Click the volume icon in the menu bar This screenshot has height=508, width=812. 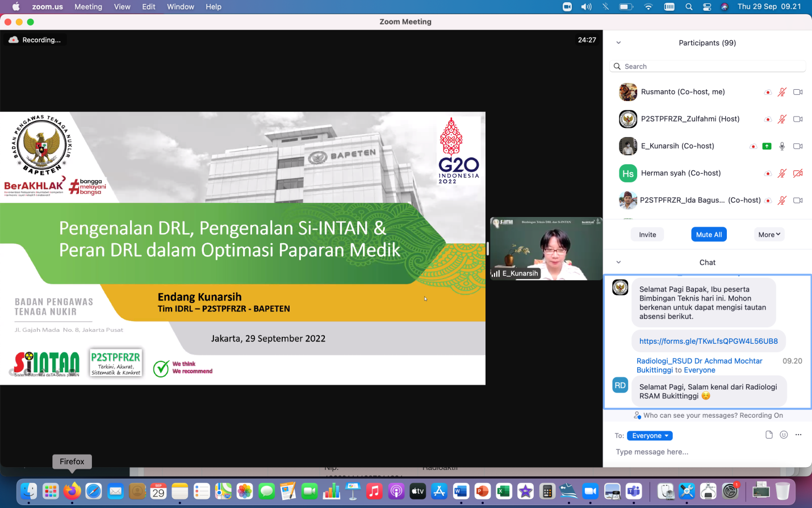click(586, 7)
